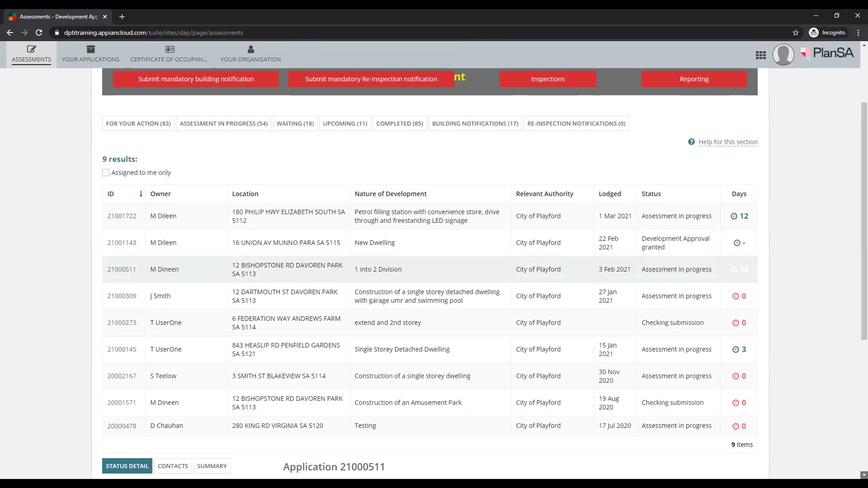The width and height of the screenshot is (868, 488).
Task: Open application 20002167 link
Action: pos(122,376)
